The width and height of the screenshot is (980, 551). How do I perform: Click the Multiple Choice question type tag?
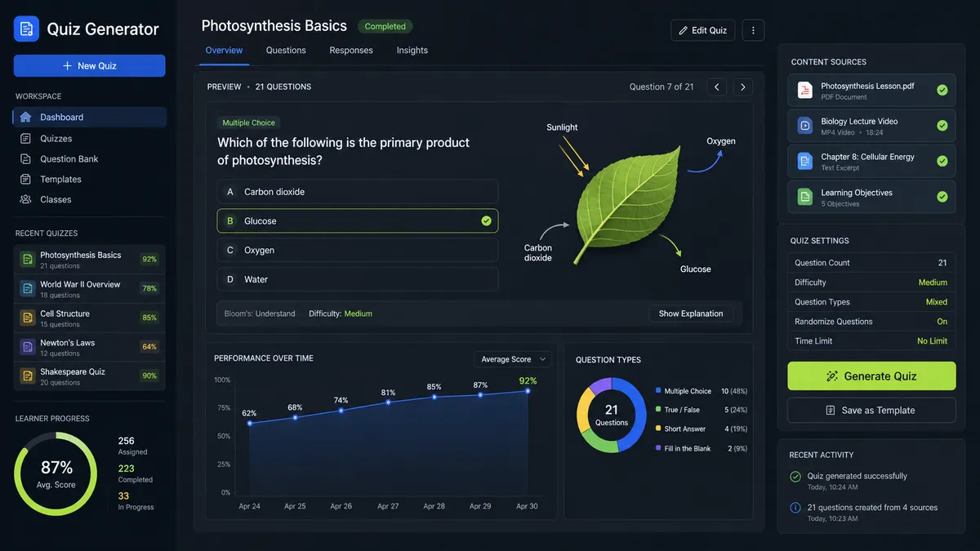249,122
